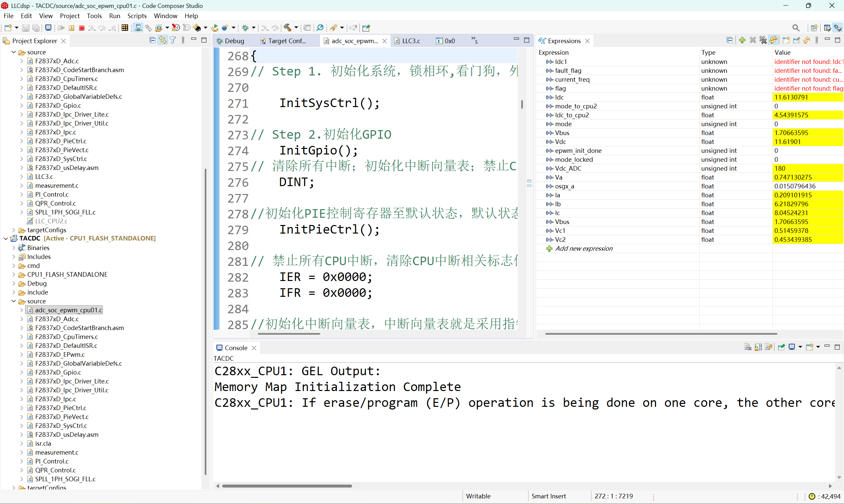Click the red Terminate debug button

(81, 28)
